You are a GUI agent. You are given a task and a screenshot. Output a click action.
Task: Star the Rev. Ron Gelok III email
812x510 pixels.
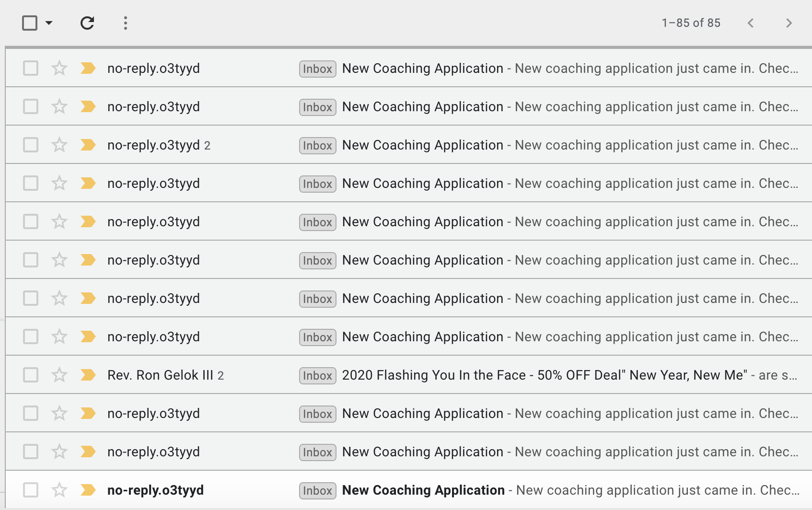59,375
